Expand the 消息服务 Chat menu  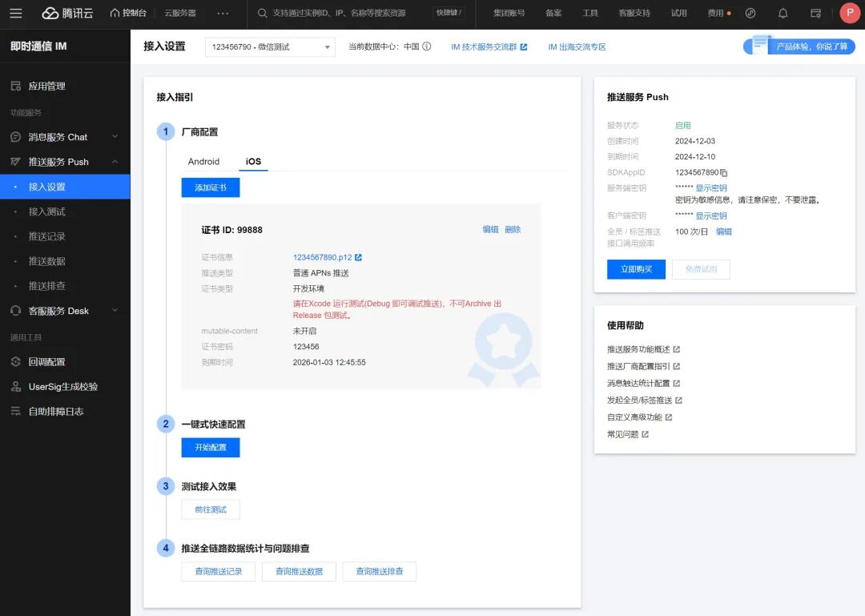pos(115,137)
